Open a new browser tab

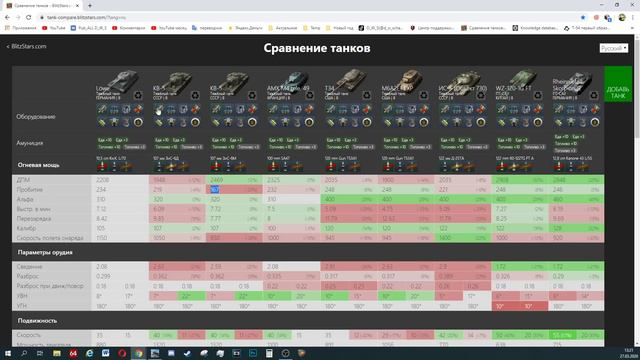tap(90, 6)
